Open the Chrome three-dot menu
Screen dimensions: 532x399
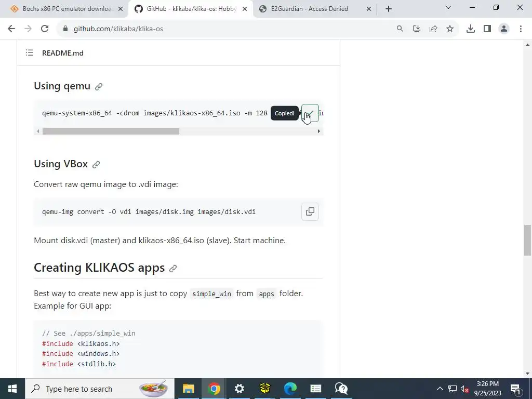click(521, 29)
